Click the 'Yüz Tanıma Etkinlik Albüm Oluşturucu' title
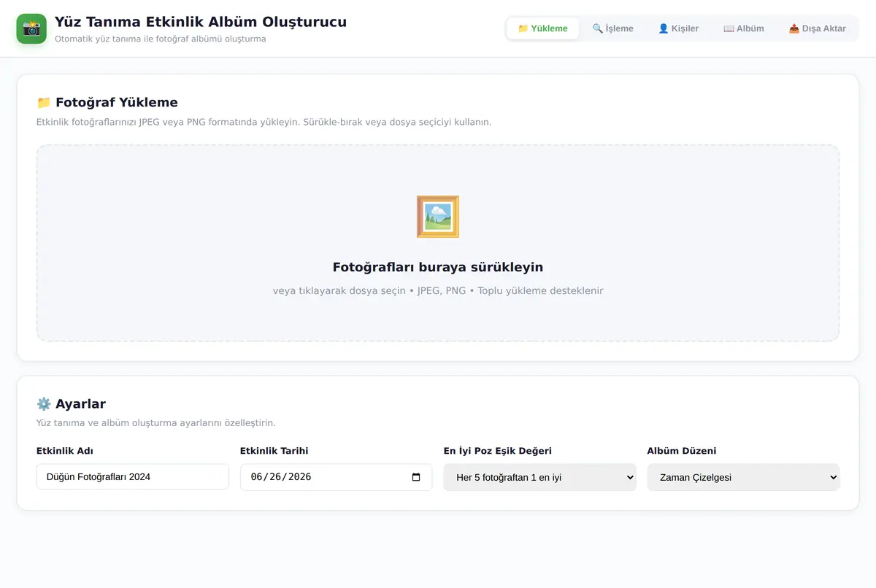876x588 pixels. [x=201, y=22]
